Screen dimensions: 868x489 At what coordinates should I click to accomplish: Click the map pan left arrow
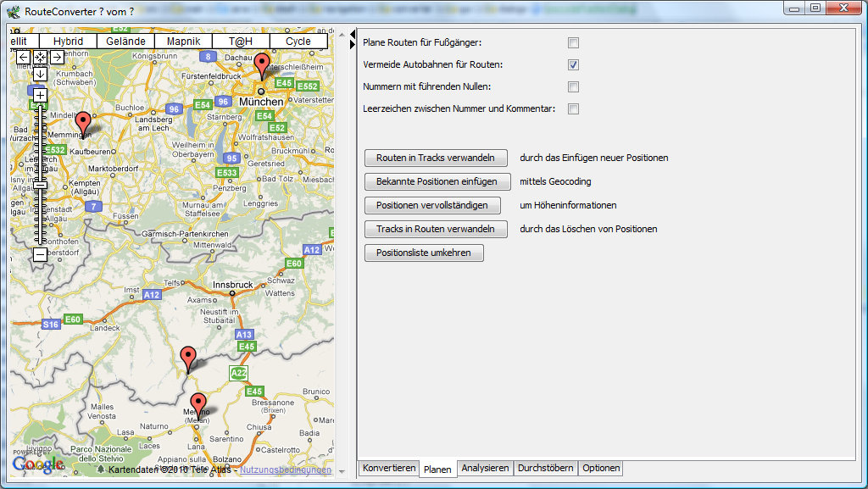24,58
